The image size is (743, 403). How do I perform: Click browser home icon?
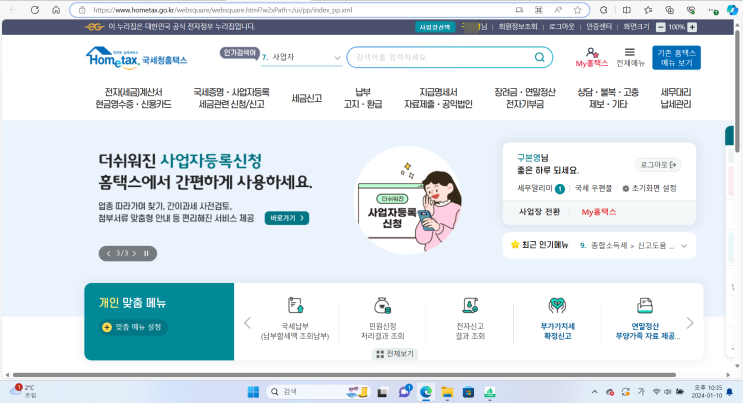pyautogui.click(x=56, y=10)
